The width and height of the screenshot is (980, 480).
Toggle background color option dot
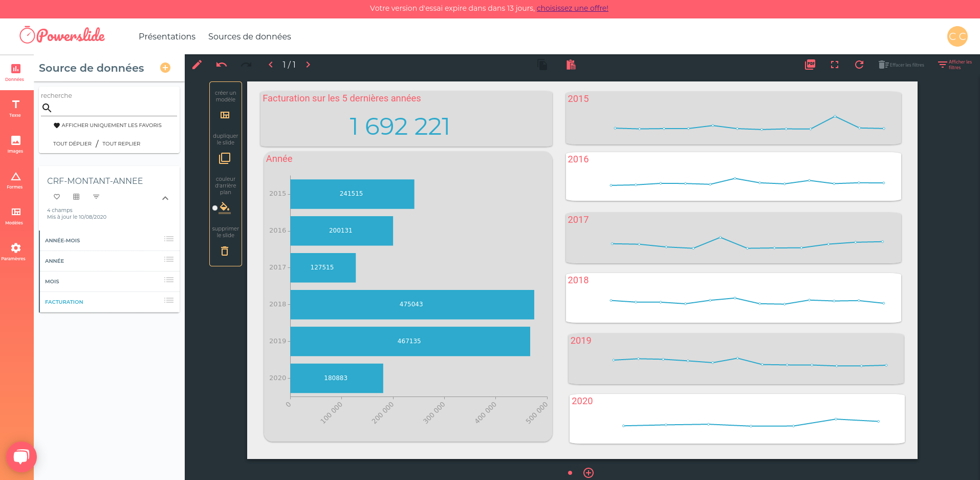(x=215, y=207)
